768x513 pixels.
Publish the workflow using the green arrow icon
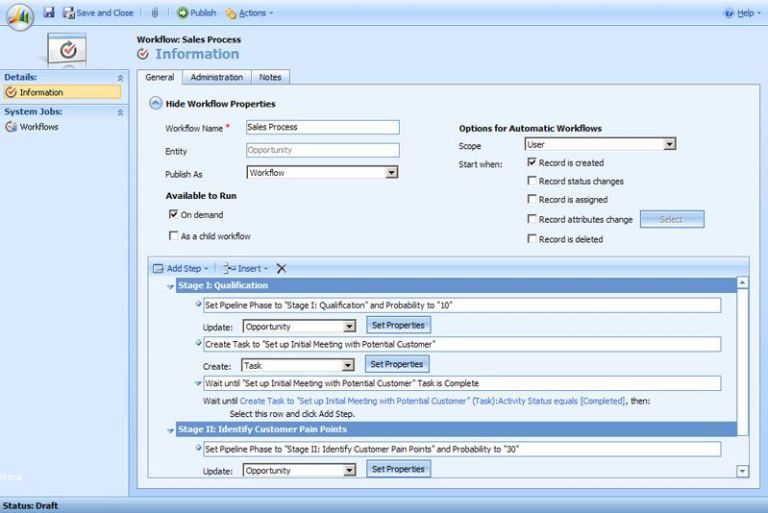183,13
